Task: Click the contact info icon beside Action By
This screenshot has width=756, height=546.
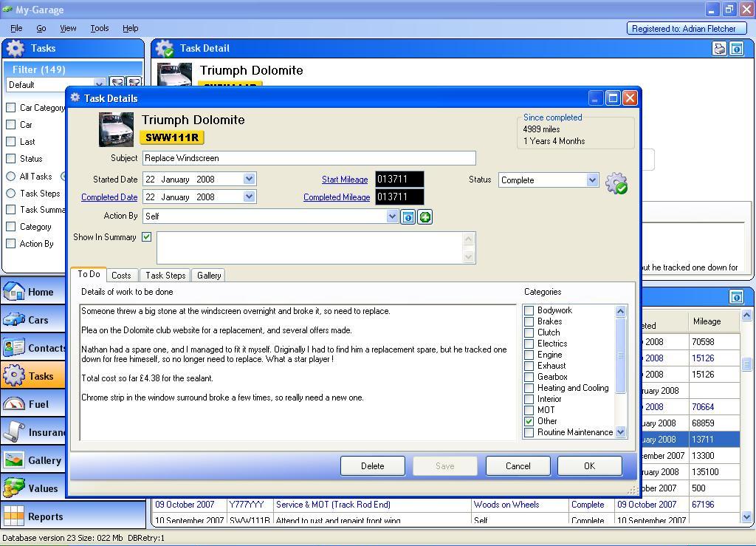Action: click(408, 216)
